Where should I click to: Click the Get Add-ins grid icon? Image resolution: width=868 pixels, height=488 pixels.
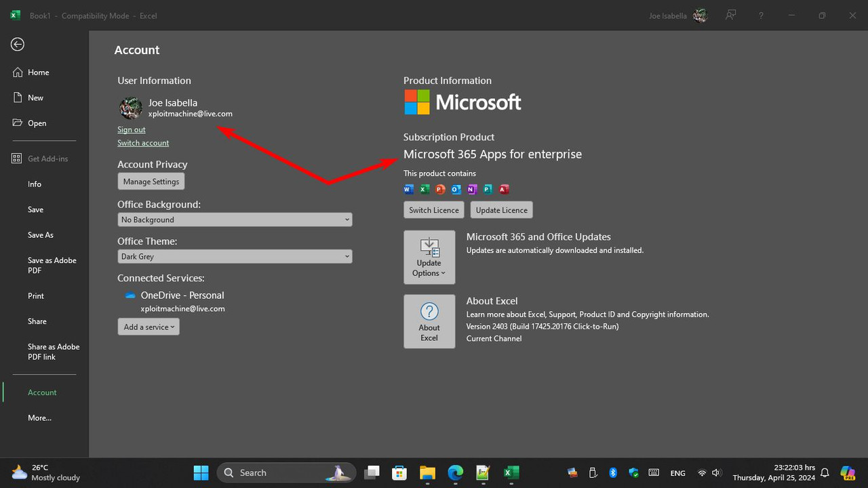pos(17,159)
